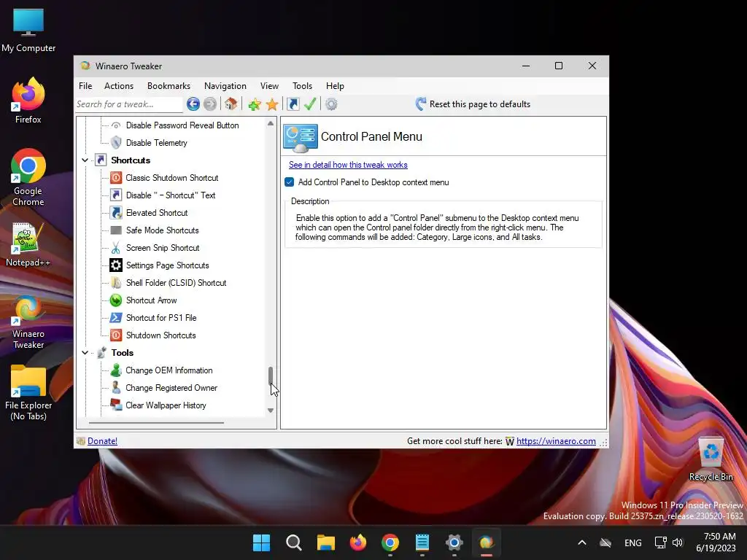Viewport: 747px width, 560px height.
Task: Go to Home page toolbar icon
Action: [x=231, y=104]
